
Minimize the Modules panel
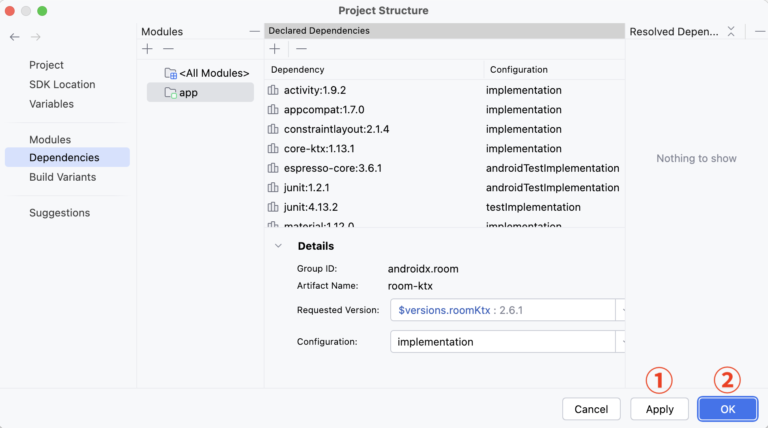point(255,32)
